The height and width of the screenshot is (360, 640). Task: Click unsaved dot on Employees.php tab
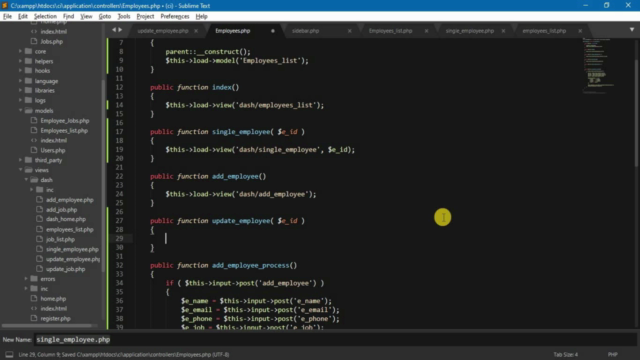click(273, 31)
